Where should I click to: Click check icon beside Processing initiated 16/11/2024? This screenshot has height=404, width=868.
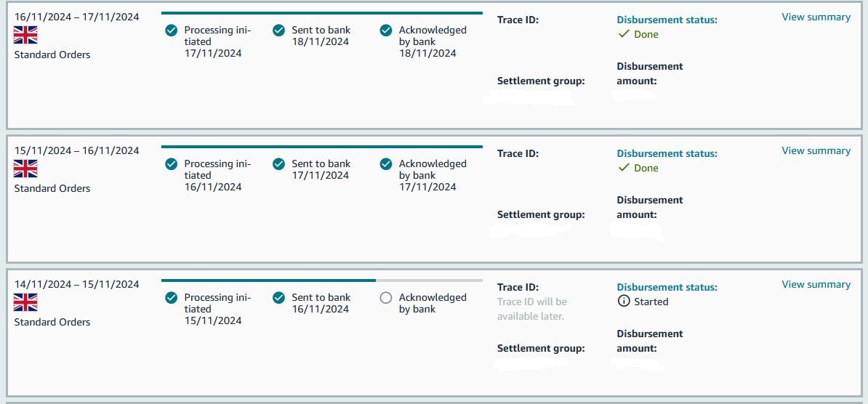172,163
